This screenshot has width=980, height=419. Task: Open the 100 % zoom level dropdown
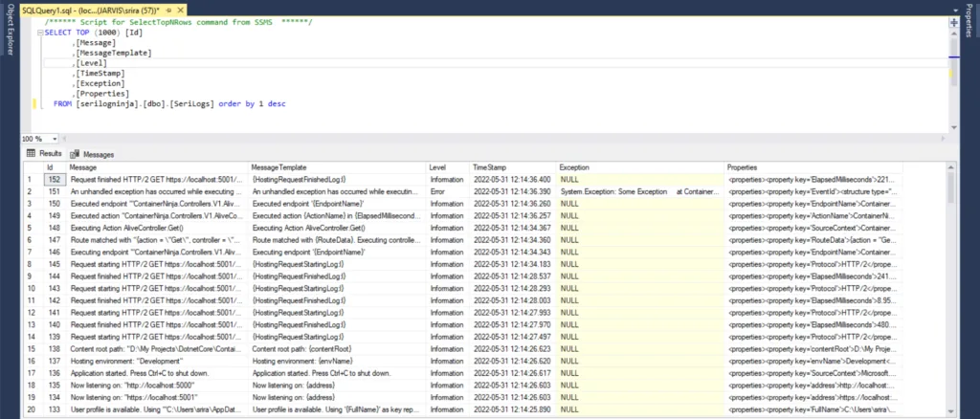coord(55,139)
